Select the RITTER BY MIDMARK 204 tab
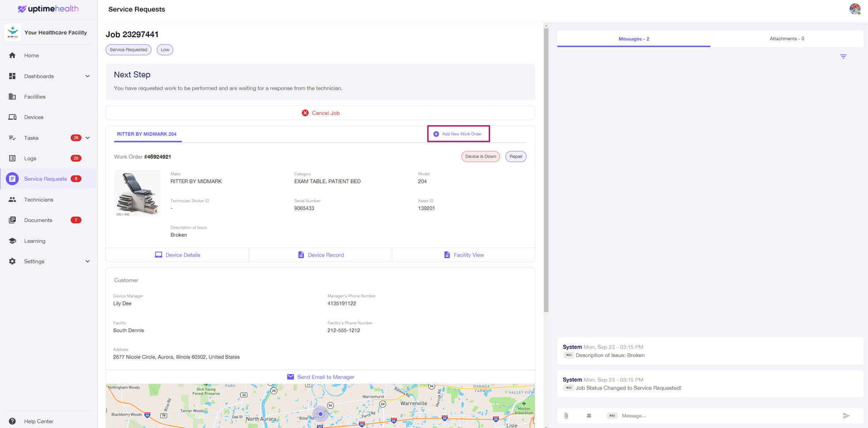Viewport: 868px width, 428px height. coord(147,134)
